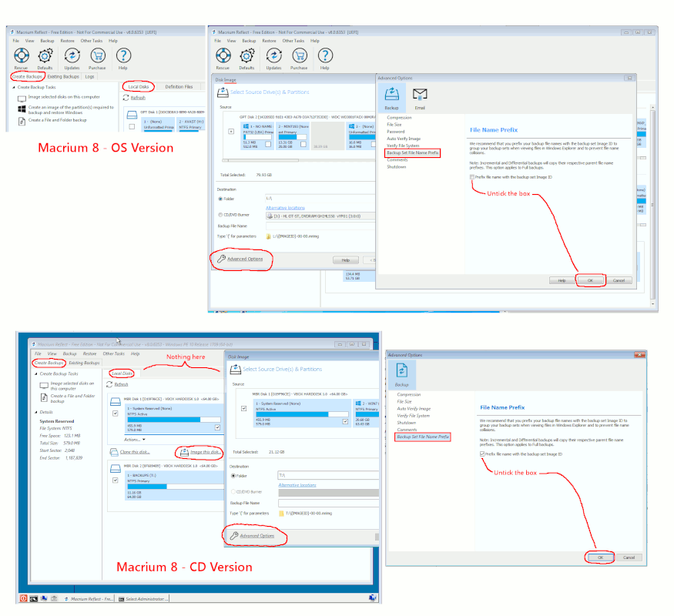Untick Prefix file name checkbox in CD-version dialog
The image size is (674, 616).
pyautogui.click(x=482, y=454)
